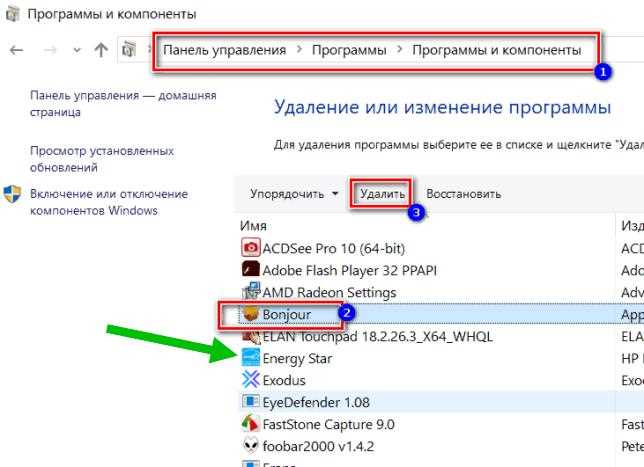Select 'EyeDefender 1.08' entry
This screenshot has height=467, width=644.
[316, 403]
